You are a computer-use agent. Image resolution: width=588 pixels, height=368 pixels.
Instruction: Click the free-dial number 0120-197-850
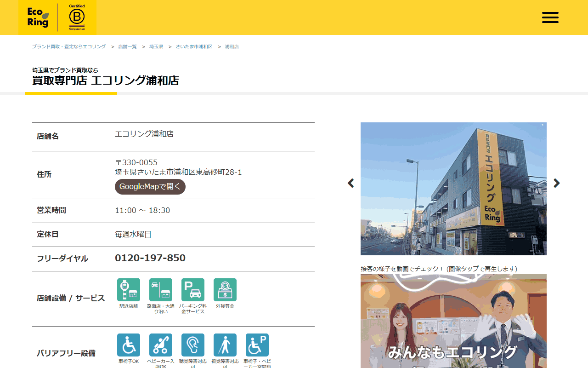coord(150,258)
